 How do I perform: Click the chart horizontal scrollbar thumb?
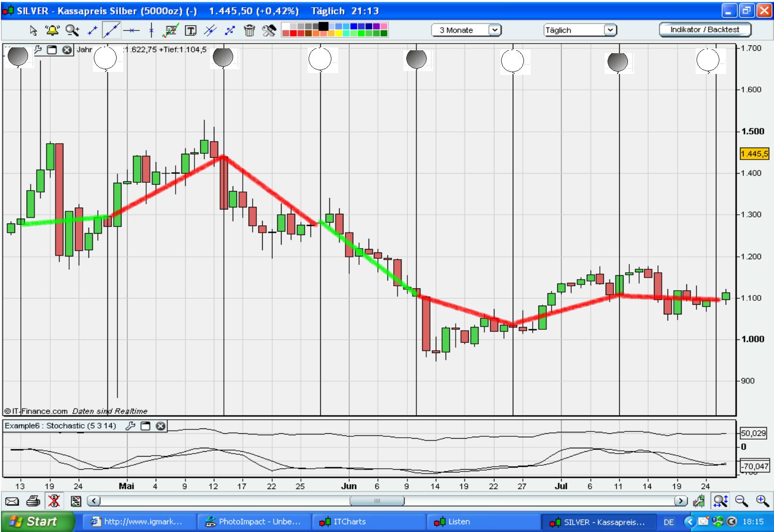pos(377,501)
